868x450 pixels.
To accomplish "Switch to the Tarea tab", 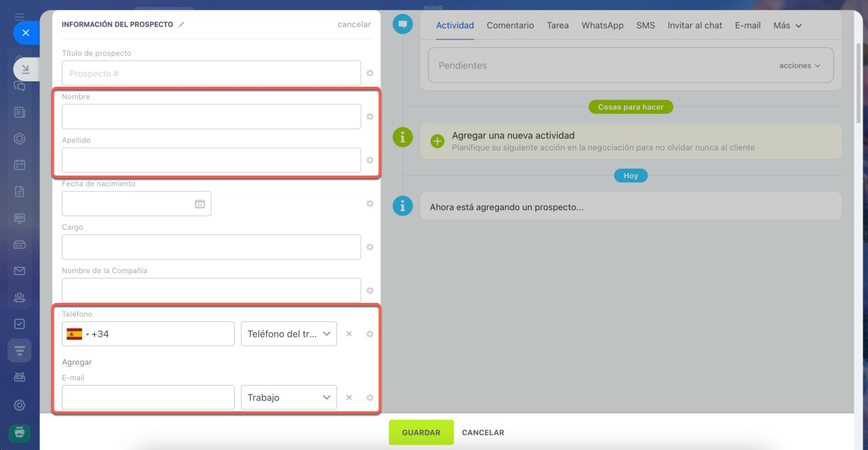I will pos(558,25).
